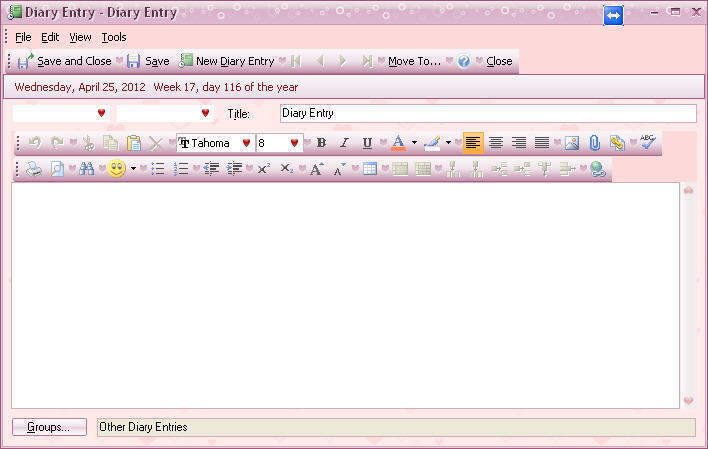The height and width of the screenshot is (449, 708).
Task: Click the Save button
Action: 148,61
